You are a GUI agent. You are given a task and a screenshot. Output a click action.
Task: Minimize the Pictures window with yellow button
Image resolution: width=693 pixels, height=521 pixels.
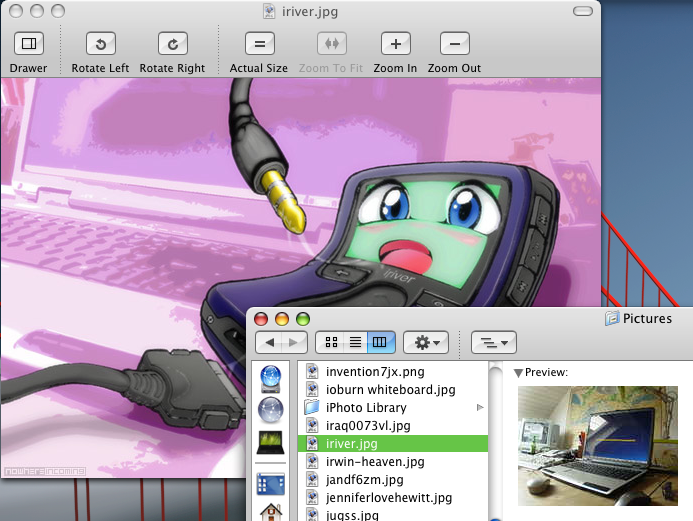(x=282, y=319)
